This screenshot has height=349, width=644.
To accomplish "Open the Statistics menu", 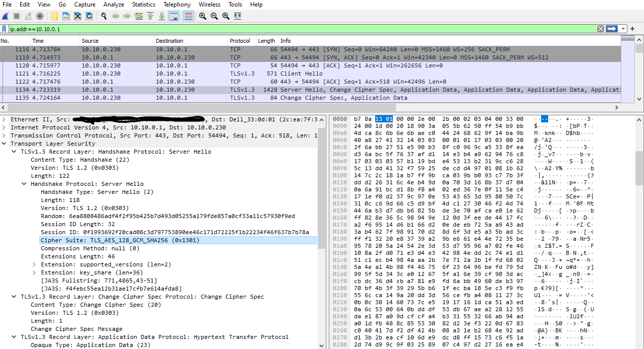I will [x=143, y=5].
